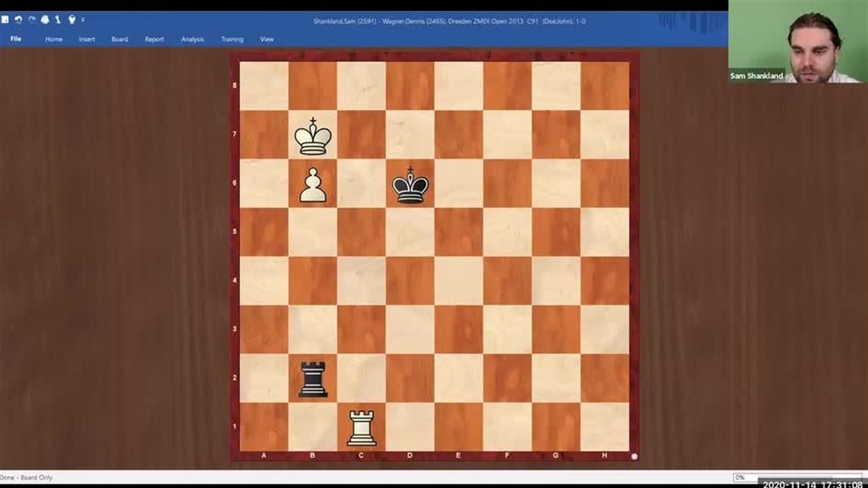Click the side-to-move indicator dot by board corner
Image resolution: width=868 pixels, height=488 pixels.
point(634,457)
